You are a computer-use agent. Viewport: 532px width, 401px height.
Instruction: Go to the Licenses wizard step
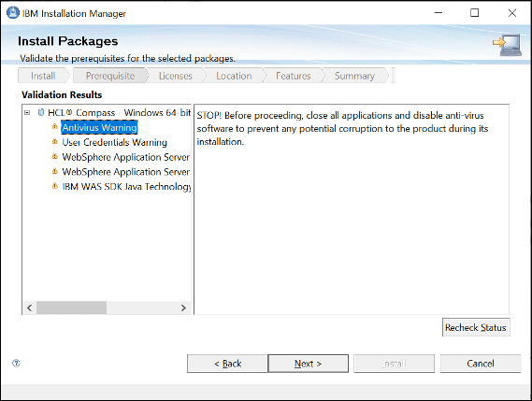[x=176, y=76]
